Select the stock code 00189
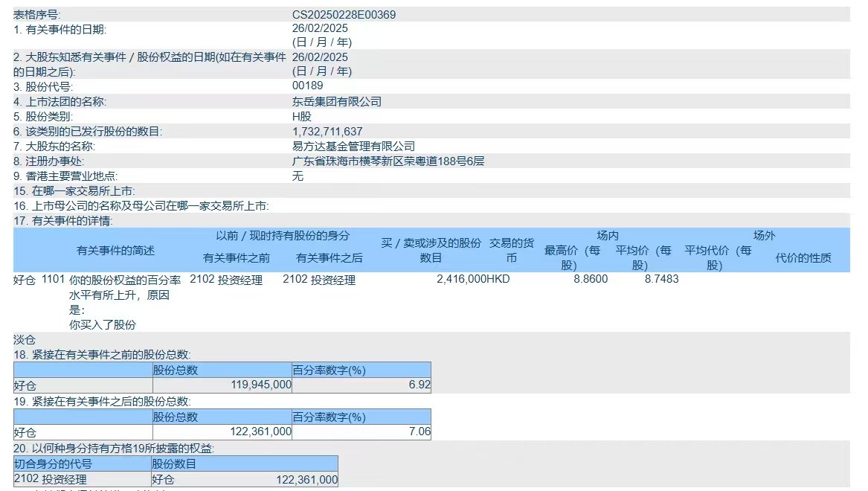Screen dimensions: 868x491 (303, 86)
